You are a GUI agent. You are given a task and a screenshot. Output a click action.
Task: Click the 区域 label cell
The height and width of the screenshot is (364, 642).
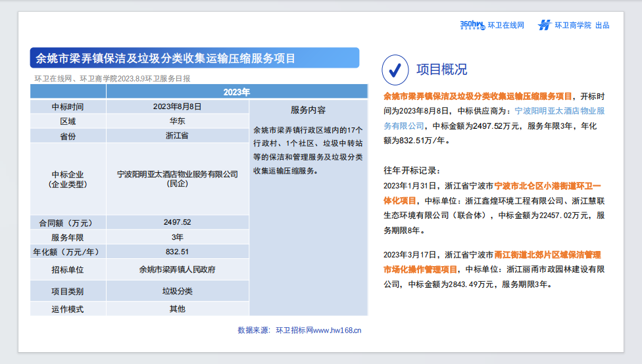68,122
